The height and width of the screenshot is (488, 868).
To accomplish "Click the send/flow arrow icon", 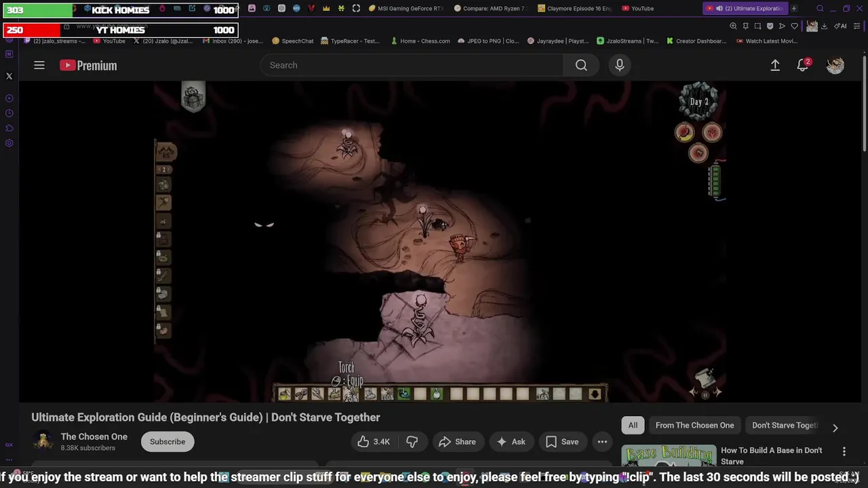I will click(x=782, y=26).
